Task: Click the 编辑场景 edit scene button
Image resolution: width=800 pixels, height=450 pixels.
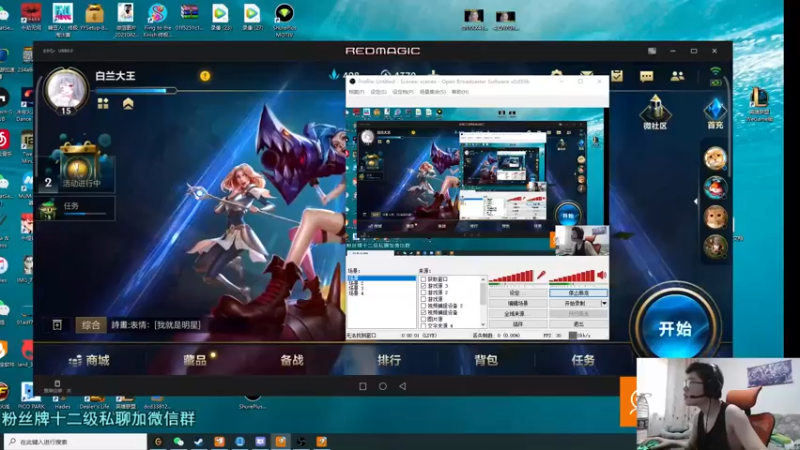Action: pyautogui.click(x=518, y=304)
